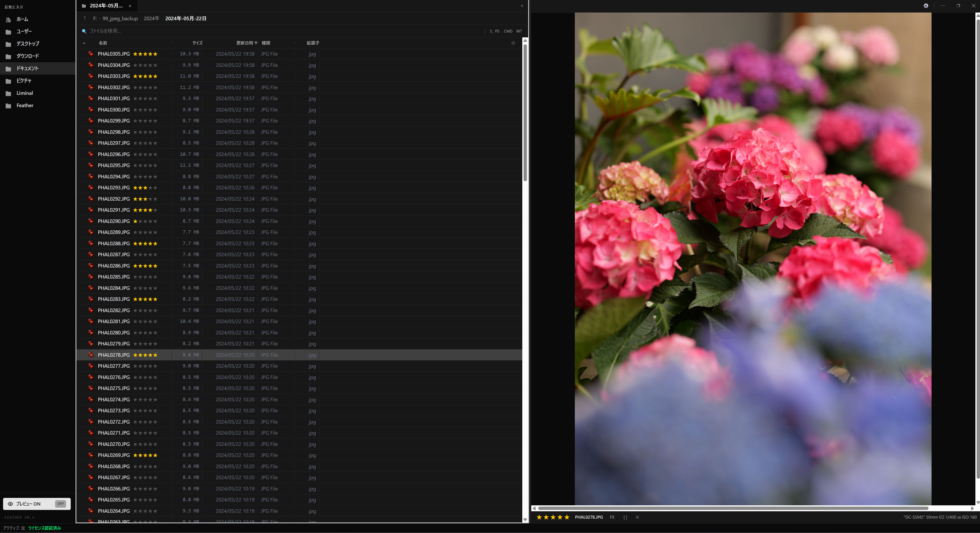980x533 pixels.
Task: Click the up-directory arrow icon
Action: (x=85, y=18)
